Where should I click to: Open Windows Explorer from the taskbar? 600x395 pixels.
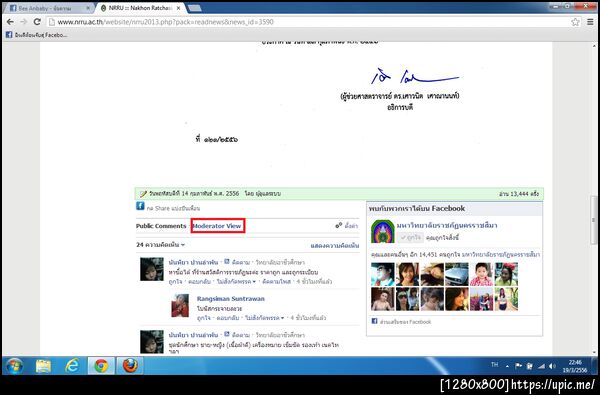43,366
